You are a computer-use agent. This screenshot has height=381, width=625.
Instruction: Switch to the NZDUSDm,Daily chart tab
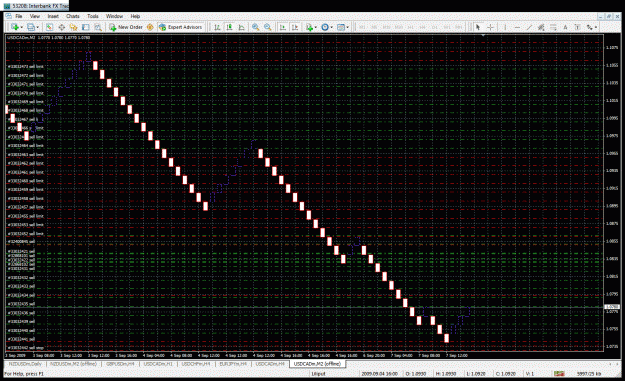pyautogui.click(x=25, y=364)
